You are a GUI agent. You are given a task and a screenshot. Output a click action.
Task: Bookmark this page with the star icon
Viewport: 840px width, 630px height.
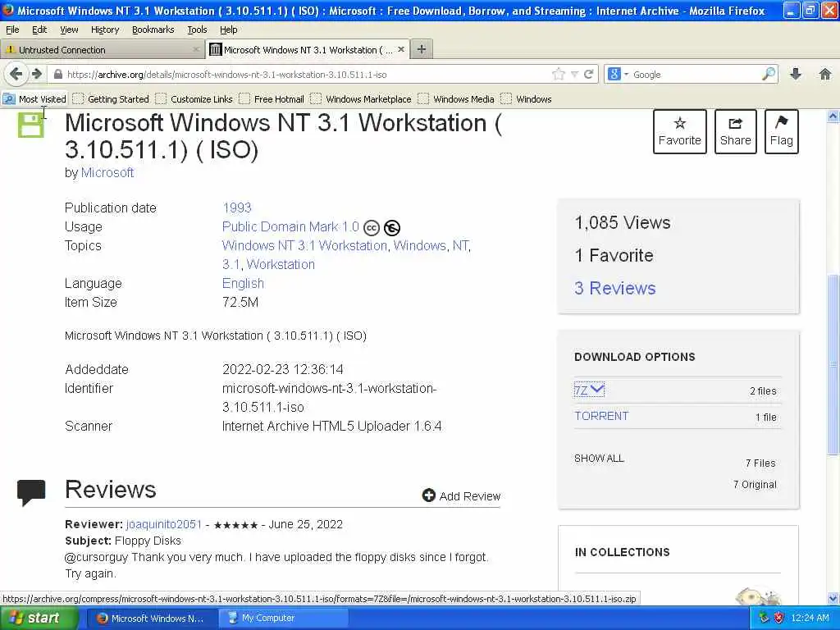[559, 75]
